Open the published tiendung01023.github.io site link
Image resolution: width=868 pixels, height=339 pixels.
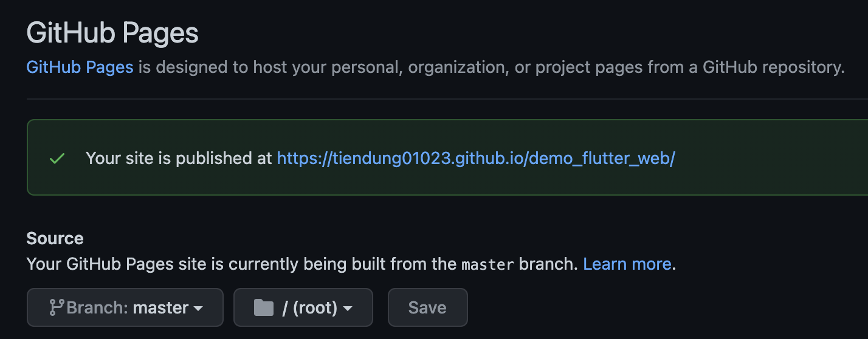pos(476,159)
